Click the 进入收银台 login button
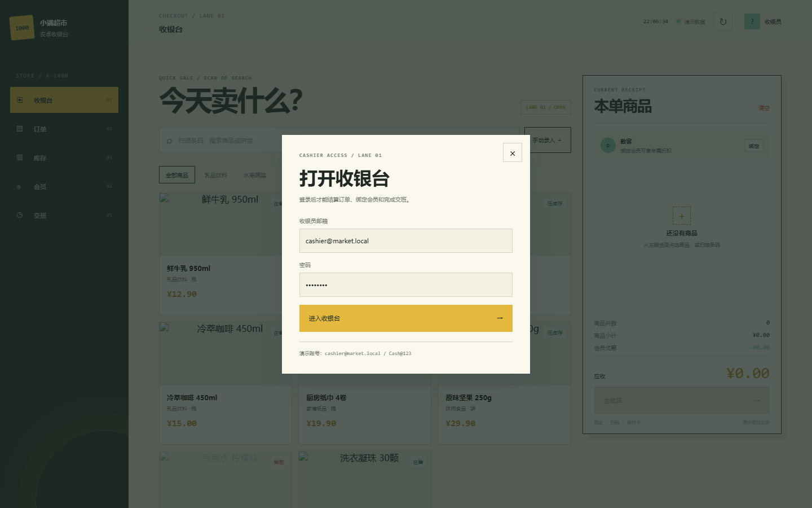Image resolution: width=812 pixels, height=508 pixels. point(405,318)
